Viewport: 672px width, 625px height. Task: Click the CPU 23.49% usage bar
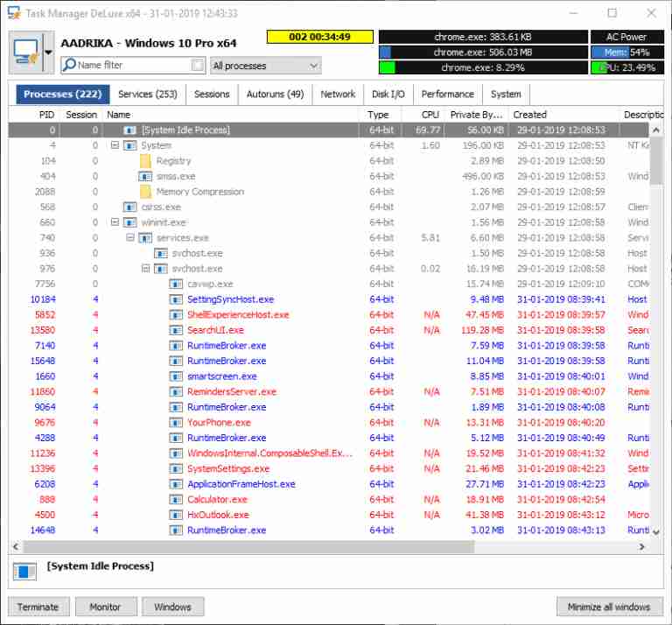(x=627, y=67)
